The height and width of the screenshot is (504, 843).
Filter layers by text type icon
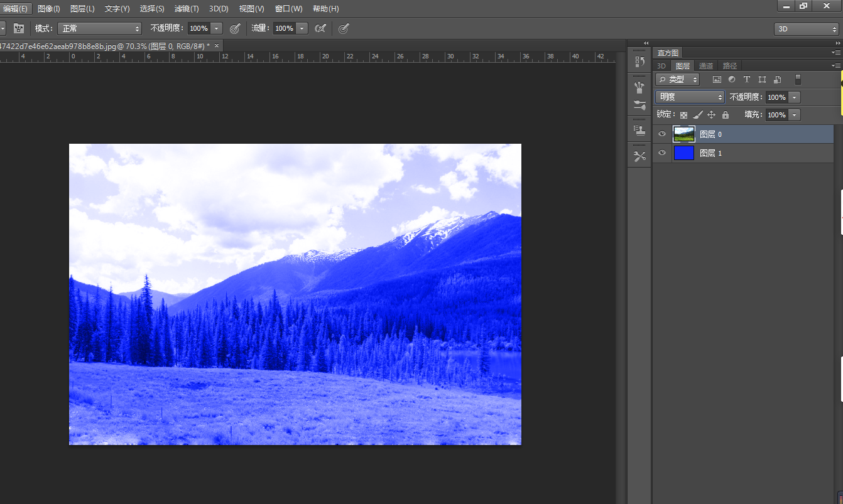pos(747,80)
